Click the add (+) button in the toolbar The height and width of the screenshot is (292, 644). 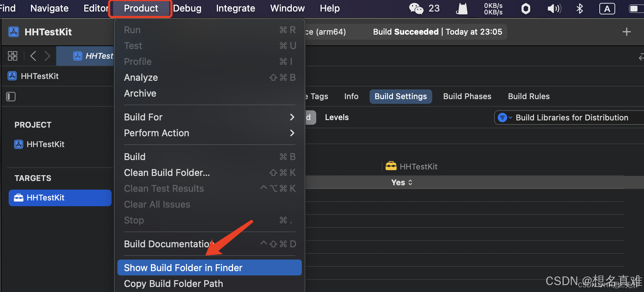pos(627,32)
